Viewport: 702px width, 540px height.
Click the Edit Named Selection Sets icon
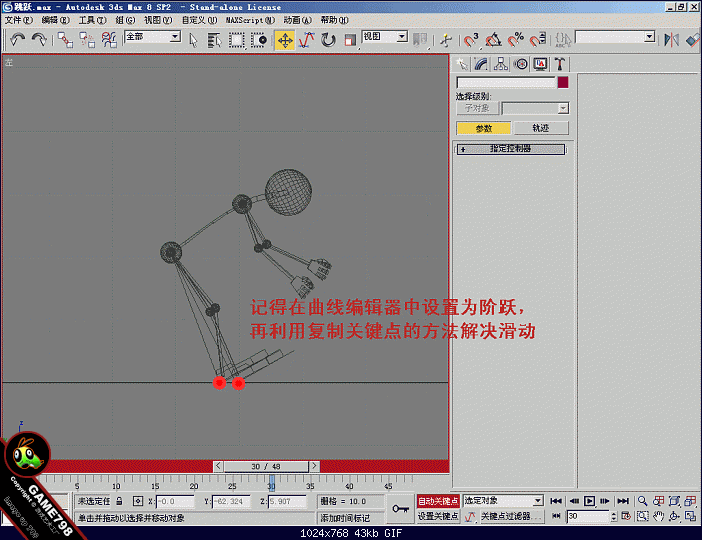click(x=563, y=40)
